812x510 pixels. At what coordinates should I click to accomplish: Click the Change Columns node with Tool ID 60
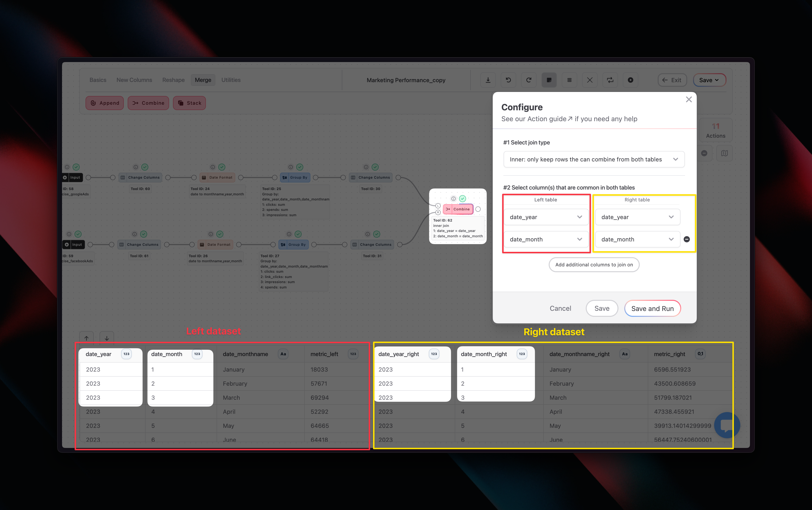tap(140, 177)
